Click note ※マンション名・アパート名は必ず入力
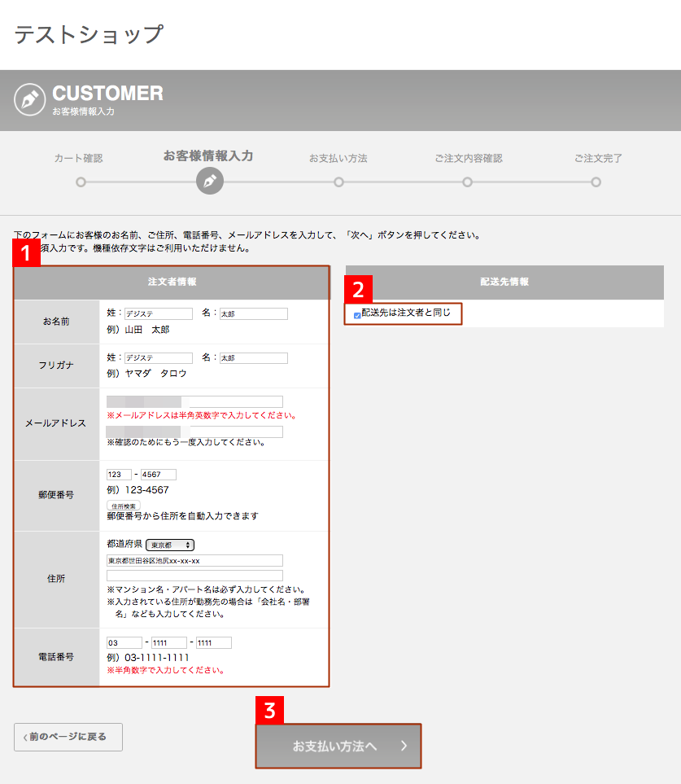Screen dimensions: 681x784 [206, 590]
